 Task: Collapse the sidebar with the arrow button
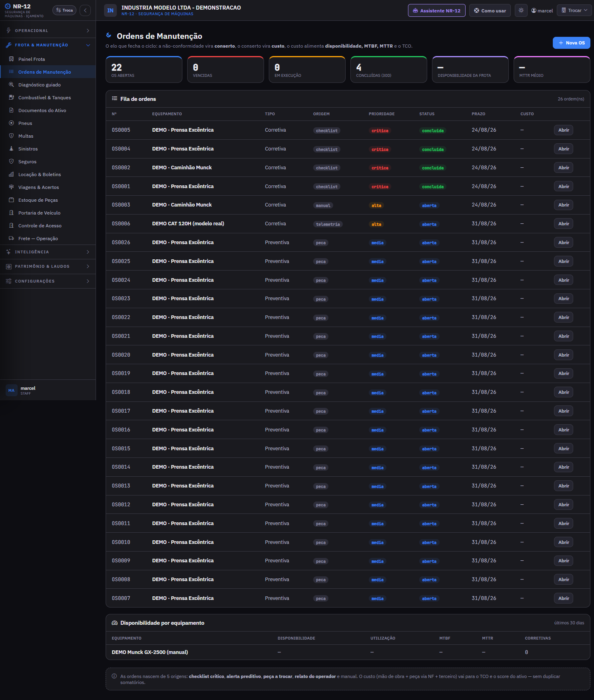[x=85, y=10]
